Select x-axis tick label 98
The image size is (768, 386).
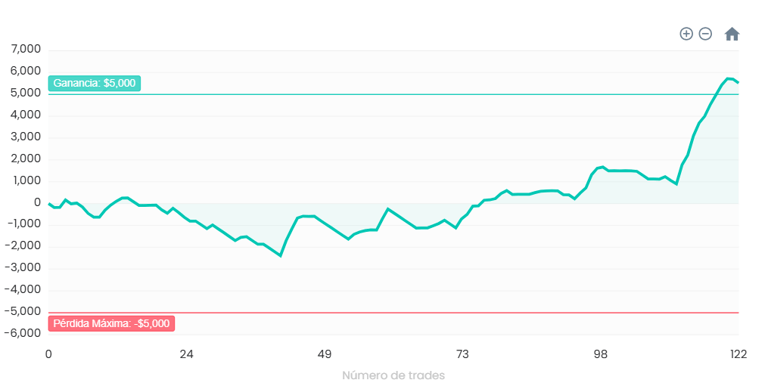(600, 355)
